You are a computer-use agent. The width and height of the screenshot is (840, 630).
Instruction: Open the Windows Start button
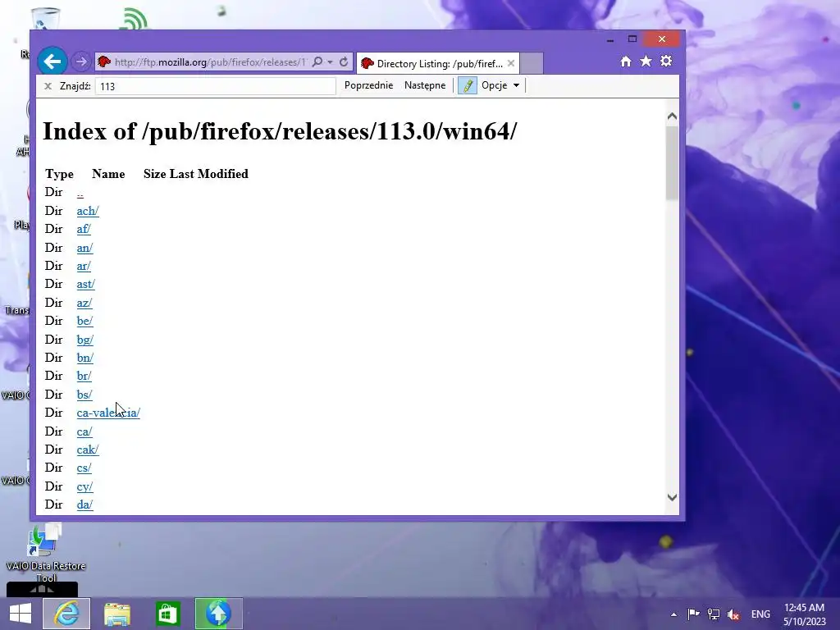tap(21, 614)
